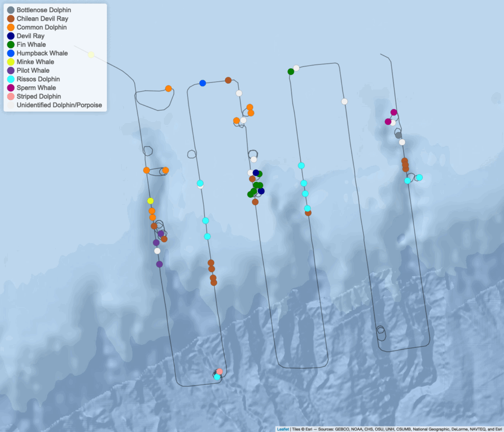Click the Pilot Whale purple legend swatch
The width and height of the screenshot is (504, 432).
point(11,71)
